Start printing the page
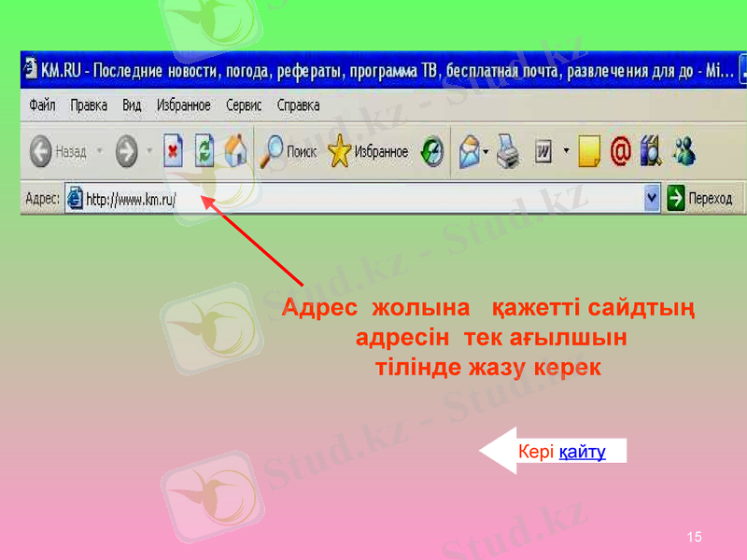This screenshot has height=560, width=747. [x=505, y=150]
